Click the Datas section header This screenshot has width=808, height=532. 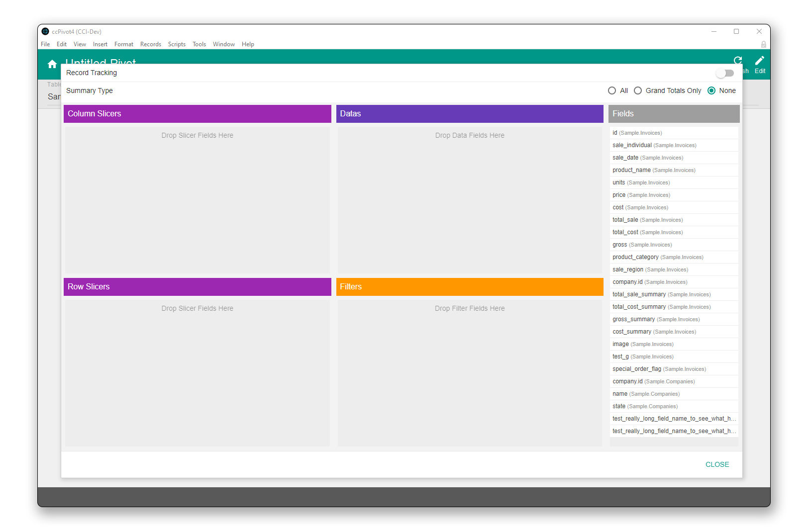point(470,114)
